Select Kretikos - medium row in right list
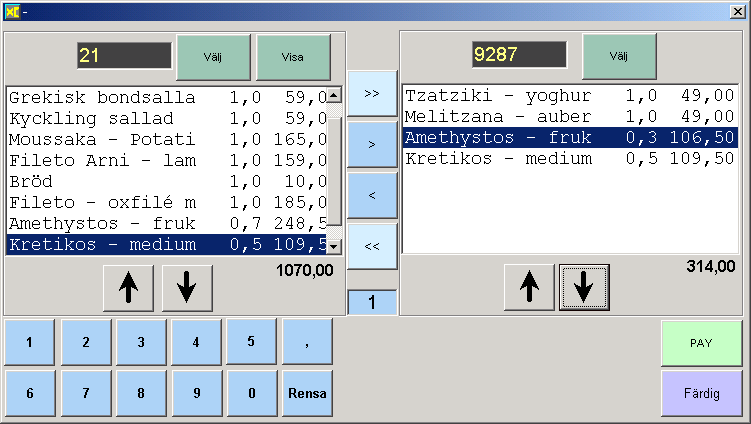The height and width of the screenshot is (424, 751). coord(570,159)
